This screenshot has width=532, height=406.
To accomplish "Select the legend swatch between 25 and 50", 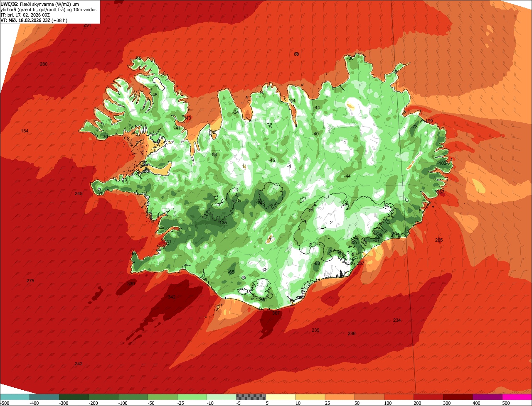I will tap(340, 397).
